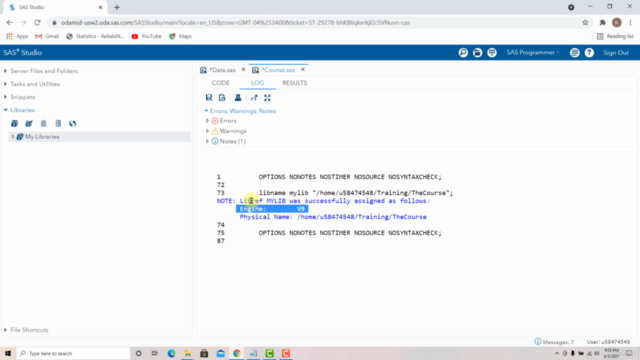Click the blue Notes info icon

[x=215, y=141]
